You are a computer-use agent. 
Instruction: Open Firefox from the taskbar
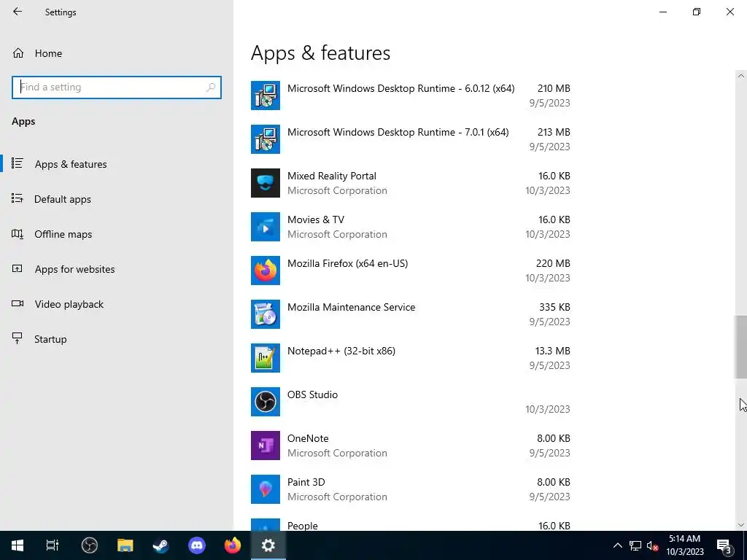(x=233, y=545)
